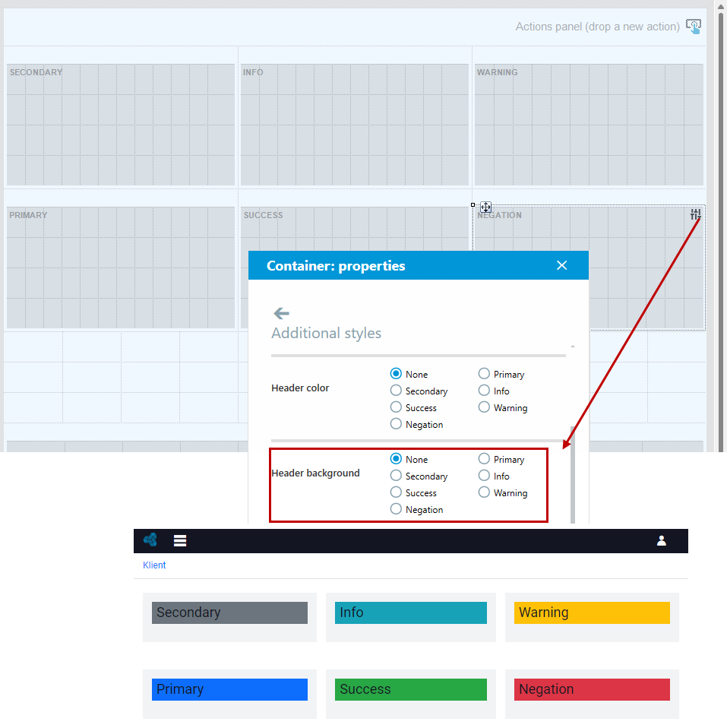
Task: Click the yellow Warning header preview
Action: point(592,612)
